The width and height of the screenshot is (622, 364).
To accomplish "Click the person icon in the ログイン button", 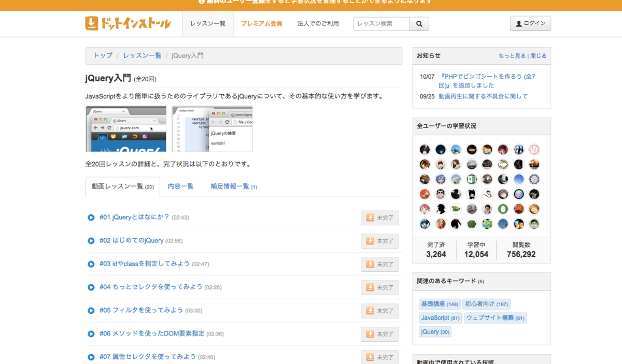I will pyautogui.click(x=519, y=23).
